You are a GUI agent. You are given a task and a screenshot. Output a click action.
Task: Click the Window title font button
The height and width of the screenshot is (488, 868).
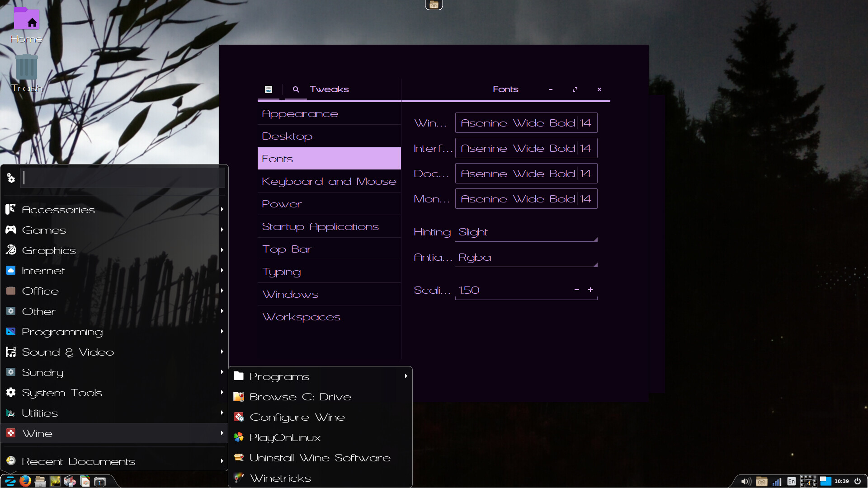[x=526, y=123]
